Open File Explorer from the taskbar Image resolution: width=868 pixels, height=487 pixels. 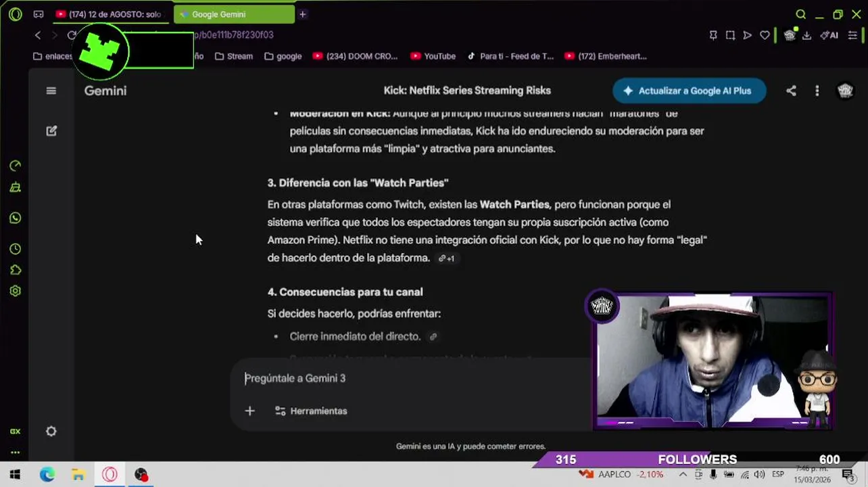point(78,475)
